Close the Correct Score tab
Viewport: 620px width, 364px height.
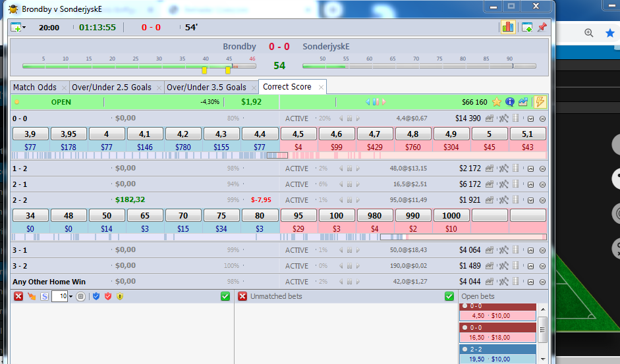[321, 88]
